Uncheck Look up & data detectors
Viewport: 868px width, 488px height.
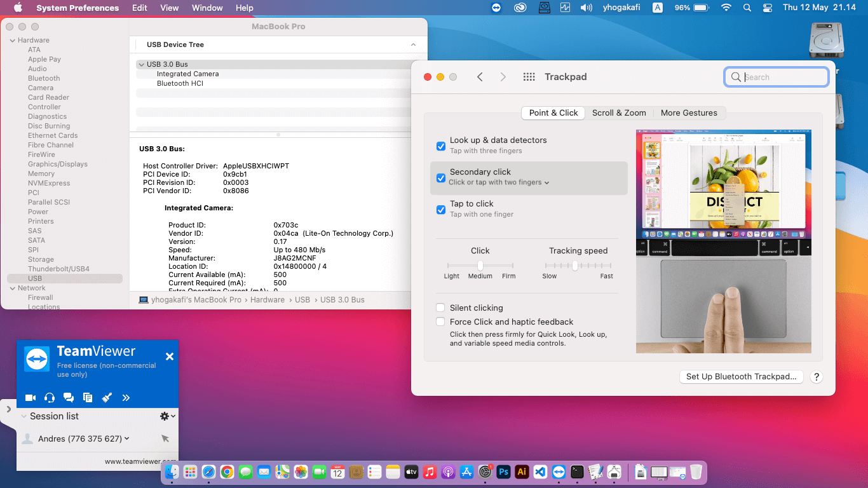pos(441,146)
